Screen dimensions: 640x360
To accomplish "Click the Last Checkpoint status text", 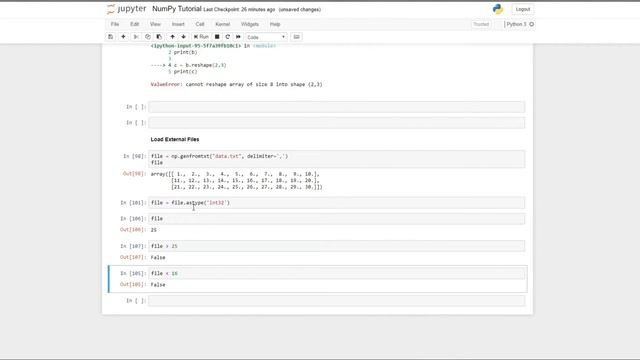I will pyautogui.click(x=239, y=9).
